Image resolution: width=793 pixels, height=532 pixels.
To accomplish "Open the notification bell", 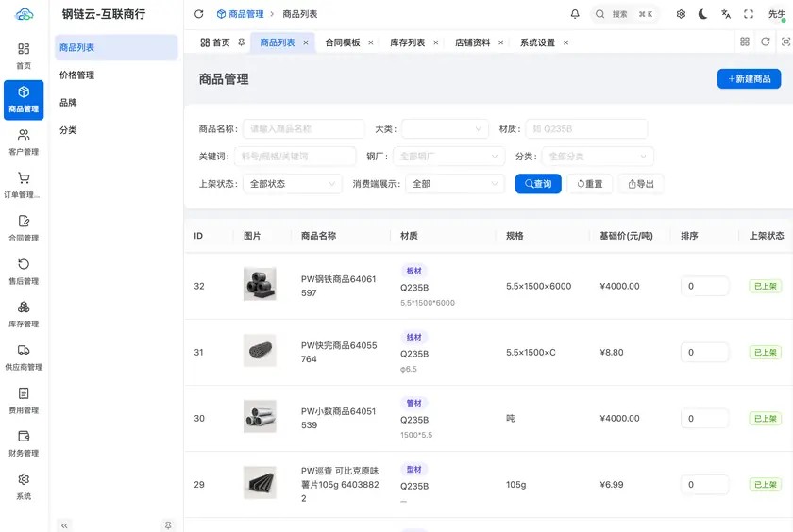I will (575, 14).
